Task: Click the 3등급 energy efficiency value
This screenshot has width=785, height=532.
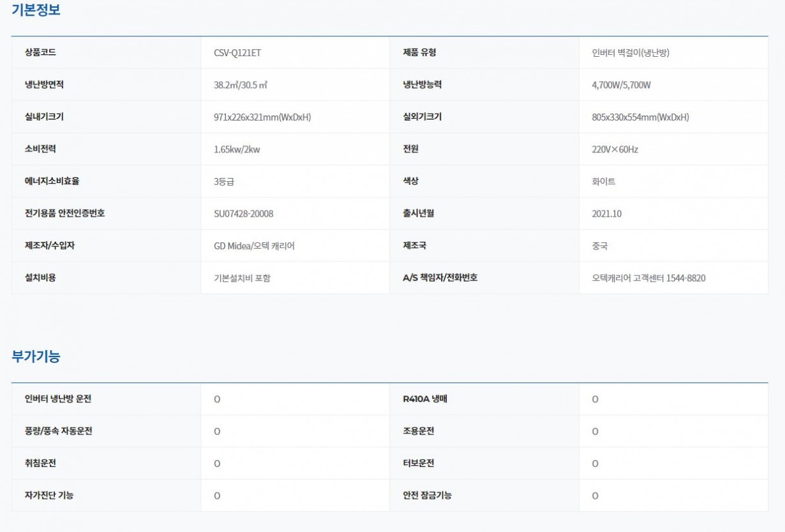Action: pyautogui.click(x=224, y=182)
